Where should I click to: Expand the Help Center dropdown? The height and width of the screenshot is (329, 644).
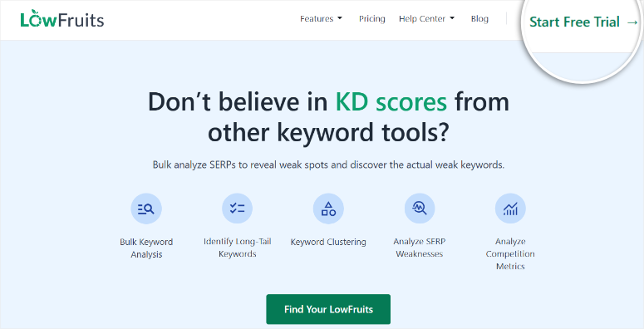[x=427, y=19]
